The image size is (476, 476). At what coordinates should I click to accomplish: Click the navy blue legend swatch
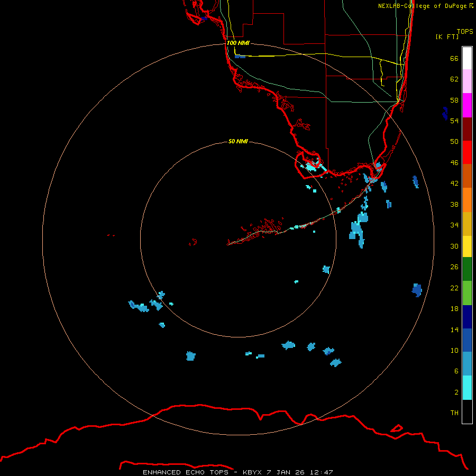click(x=467, y=317)
